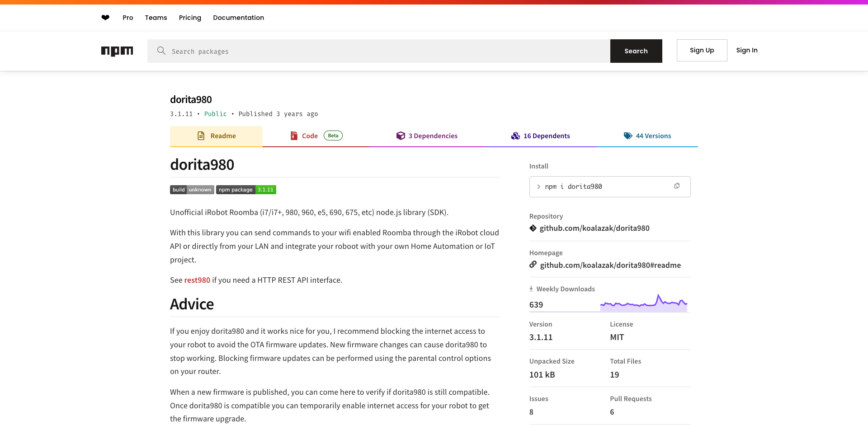The height and width of the screenshot is (425, 868).
Task: Open the Teams menu item
Action: [156, 18]
